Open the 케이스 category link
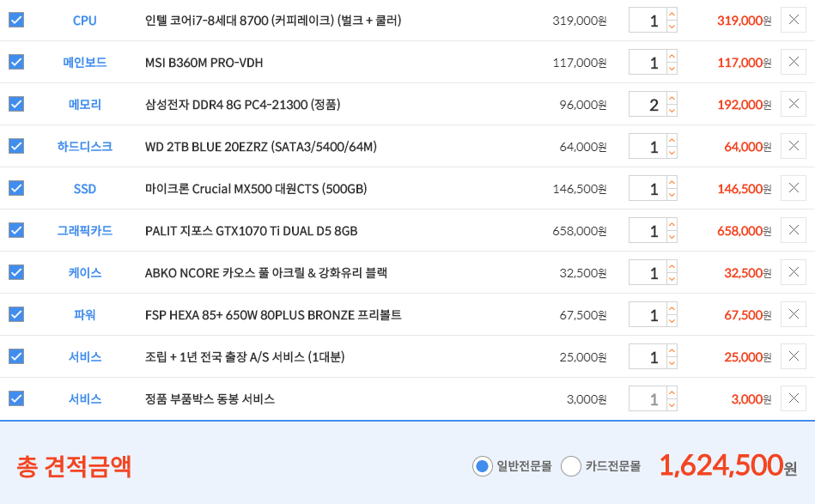 85,273
